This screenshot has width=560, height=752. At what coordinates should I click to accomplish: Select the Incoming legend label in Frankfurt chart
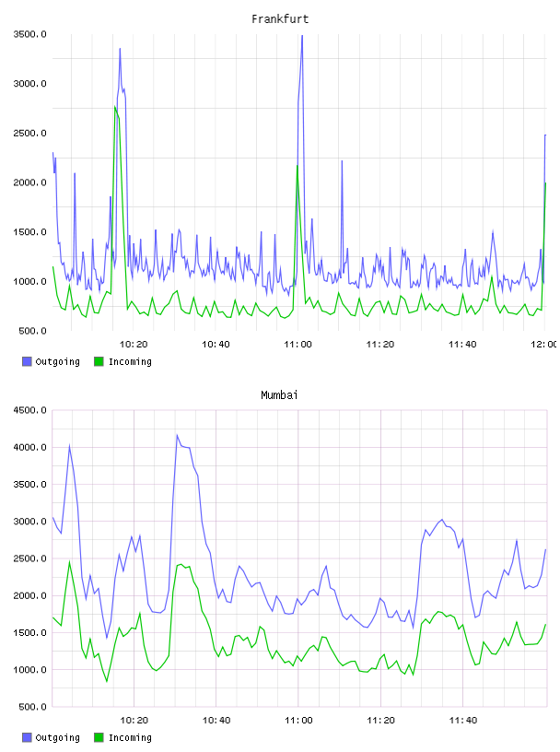point(130,361)
